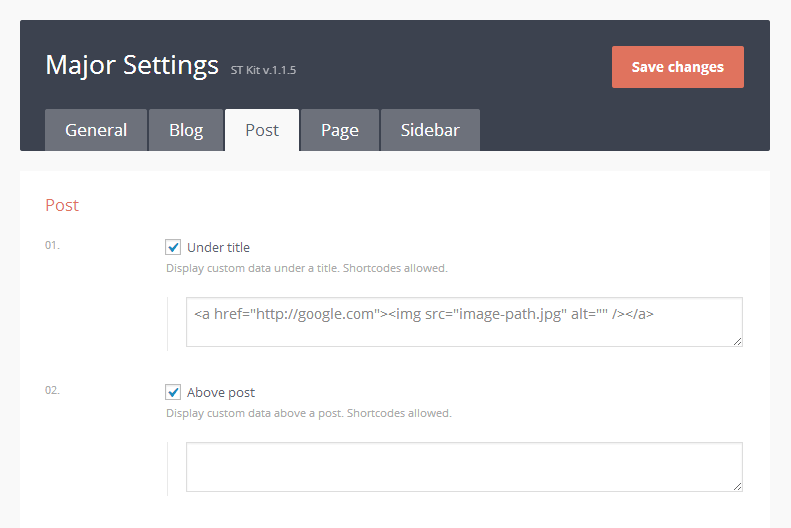Open the General settings tab

[x=96, y=130]
